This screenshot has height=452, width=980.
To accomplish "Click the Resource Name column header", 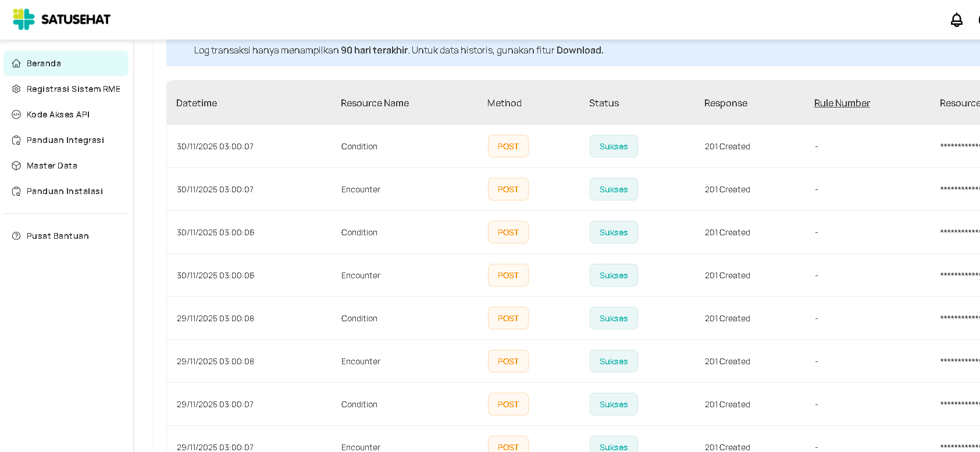I will [375, 103].
